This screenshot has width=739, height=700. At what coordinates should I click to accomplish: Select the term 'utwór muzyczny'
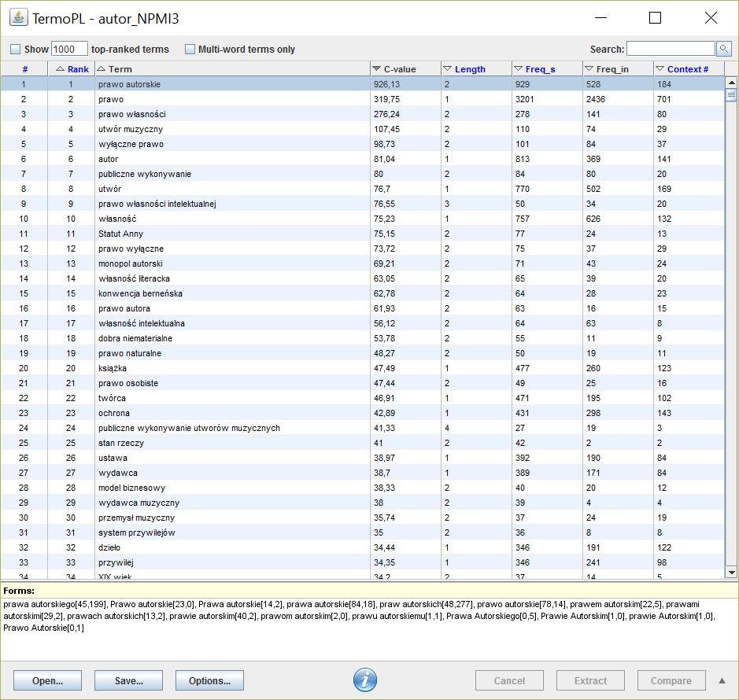(x=131, y=129)
